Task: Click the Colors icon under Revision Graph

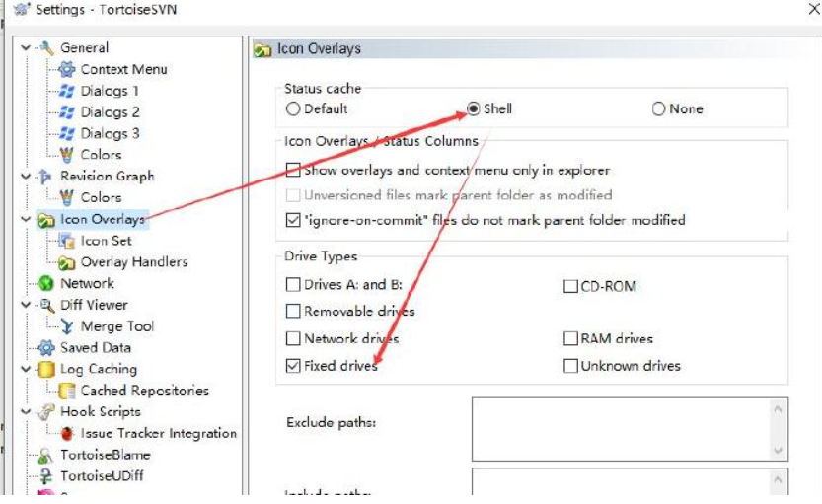Action: coord(66,197)
